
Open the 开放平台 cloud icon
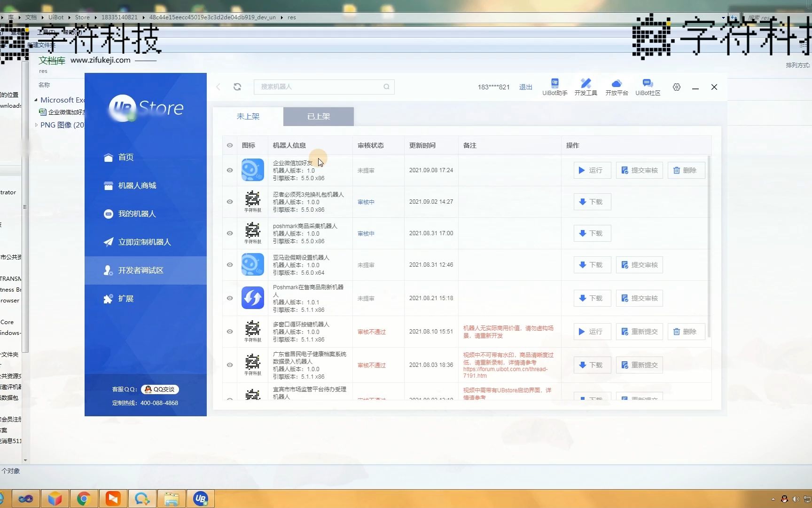click(617, 87)
